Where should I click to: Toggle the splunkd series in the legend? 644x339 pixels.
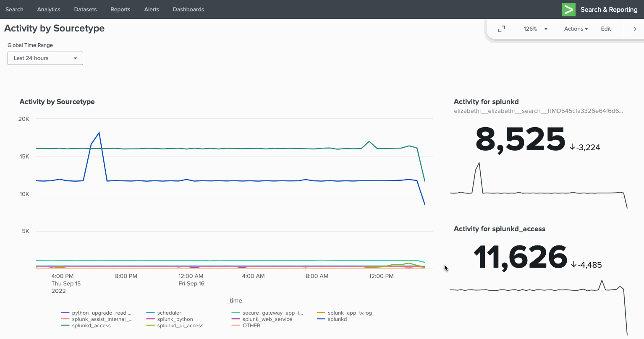(x=337, y=319)
